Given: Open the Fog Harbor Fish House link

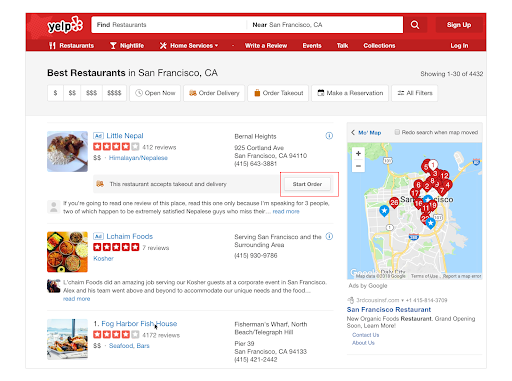Looking at the screenshot, I should [x=139, y=324].
